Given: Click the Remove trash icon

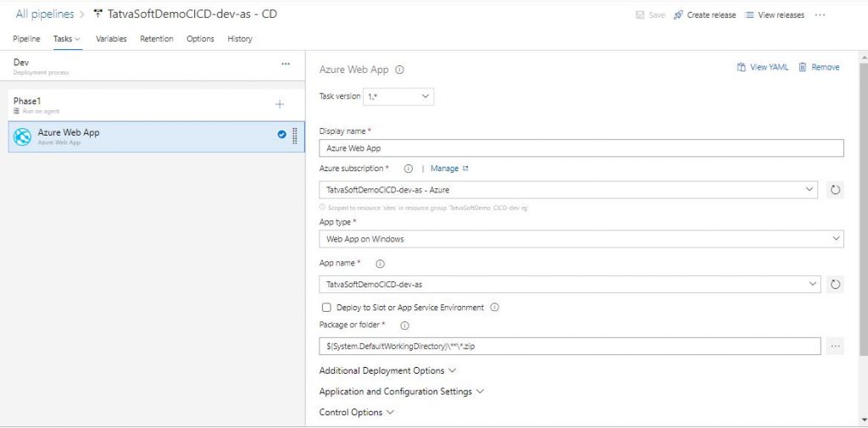Looking at the screenshot, I should pyautogui.click(x=802, y=67).
